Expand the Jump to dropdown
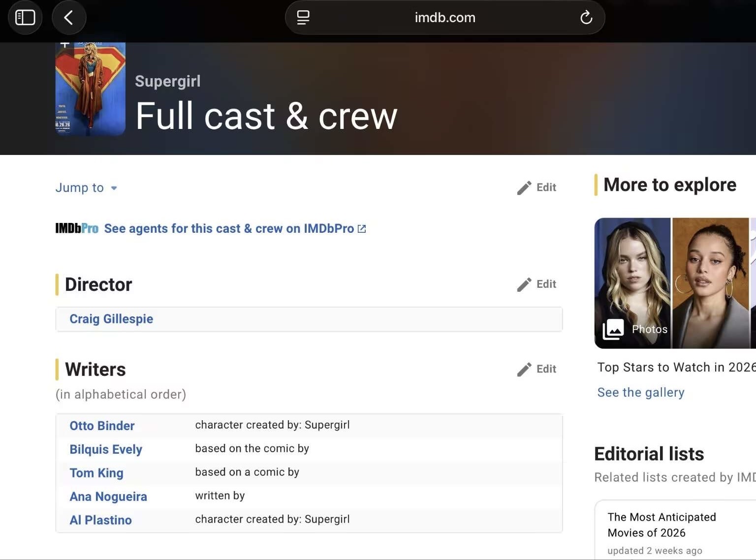This screenshot has width=756, height=560. point(86,188)
